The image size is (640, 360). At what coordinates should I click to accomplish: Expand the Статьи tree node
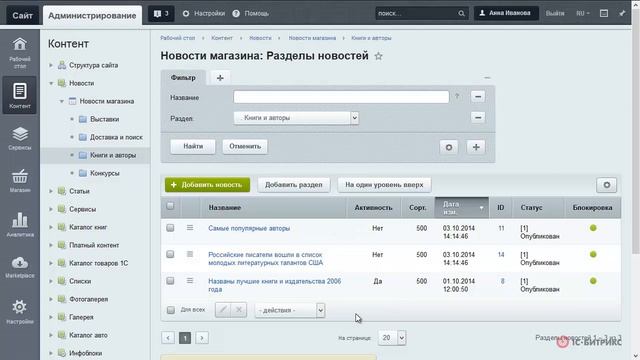51,191
